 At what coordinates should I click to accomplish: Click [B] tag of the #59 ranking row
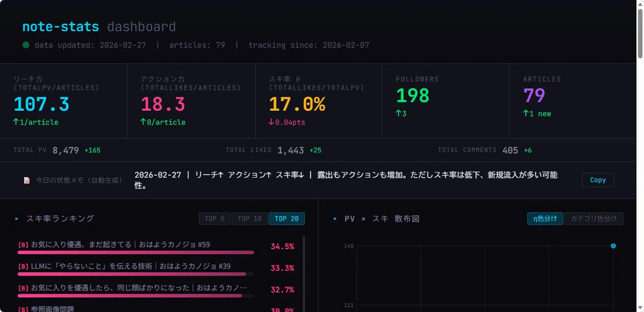tap(23, 245)
